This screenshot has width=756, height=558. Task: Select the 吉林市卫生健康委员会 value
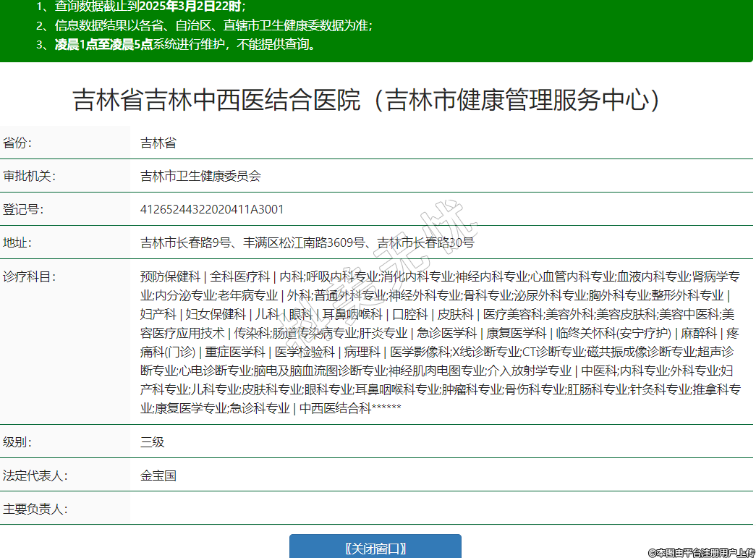200,176
